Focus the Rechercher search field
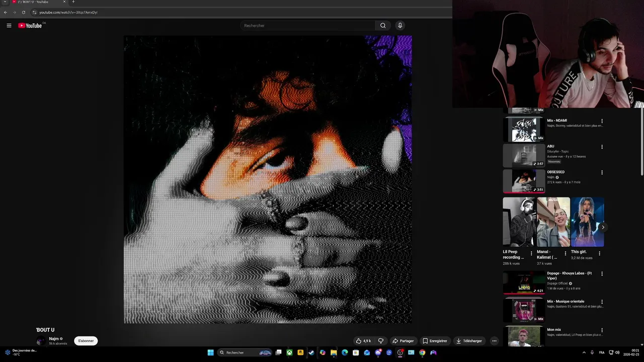This screenshot has height=362, width=644. [x=308, y=26]
